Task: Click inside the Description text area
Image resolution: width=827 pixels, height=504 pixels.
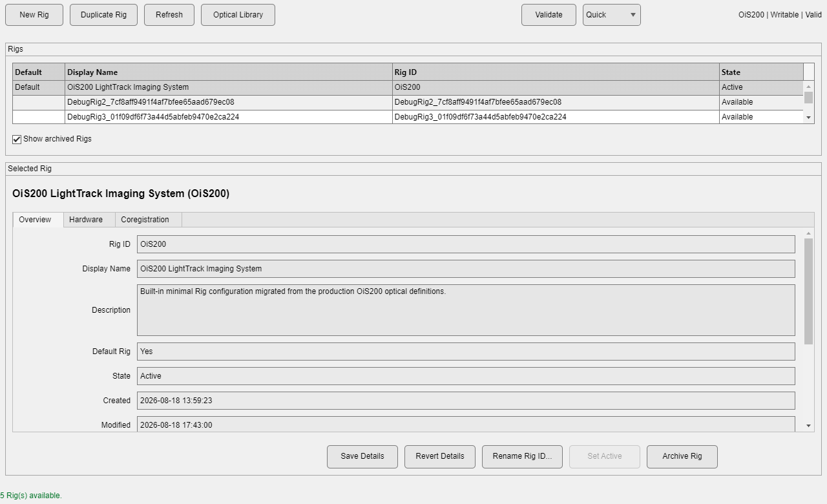Action: (x=466, y=310)
